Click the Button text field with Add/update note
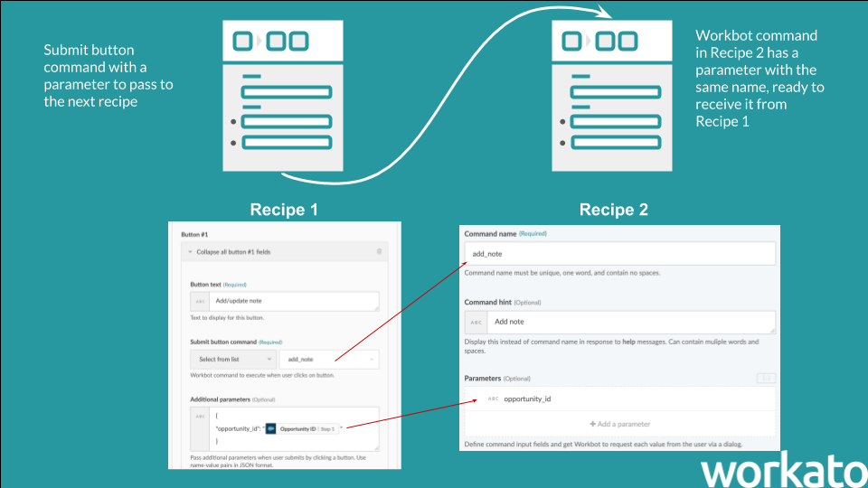The height and width of the screenshot is (488, 868). click(294, 301)
